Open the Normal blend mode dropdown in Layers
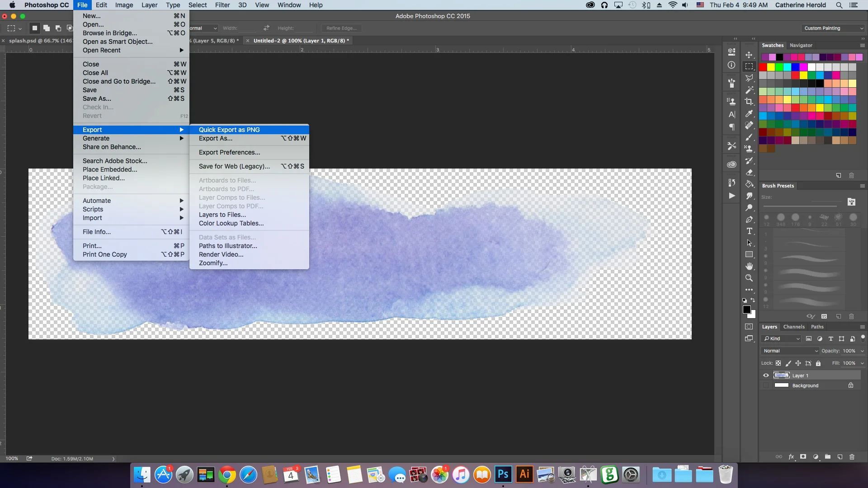Viewport: 868px width, 488px height. 790,351
